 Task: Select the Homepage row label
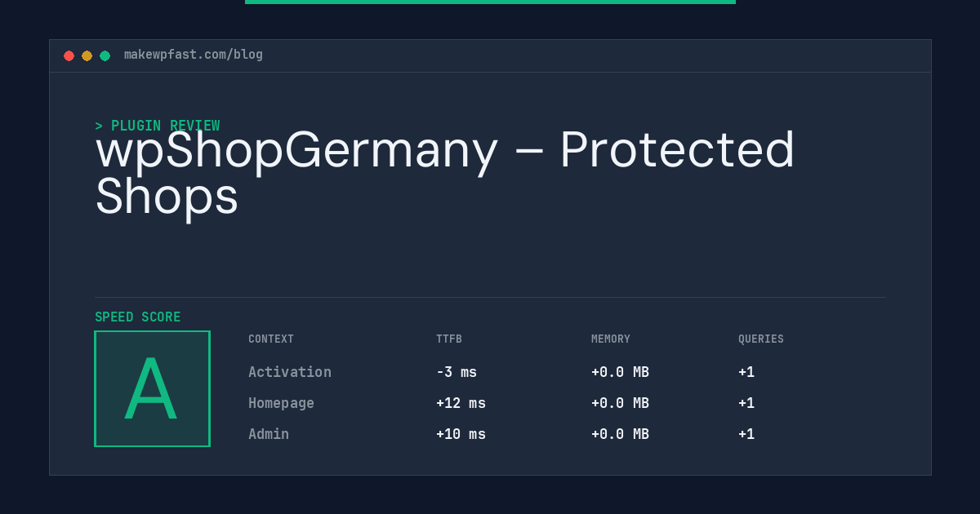(281, 403)
